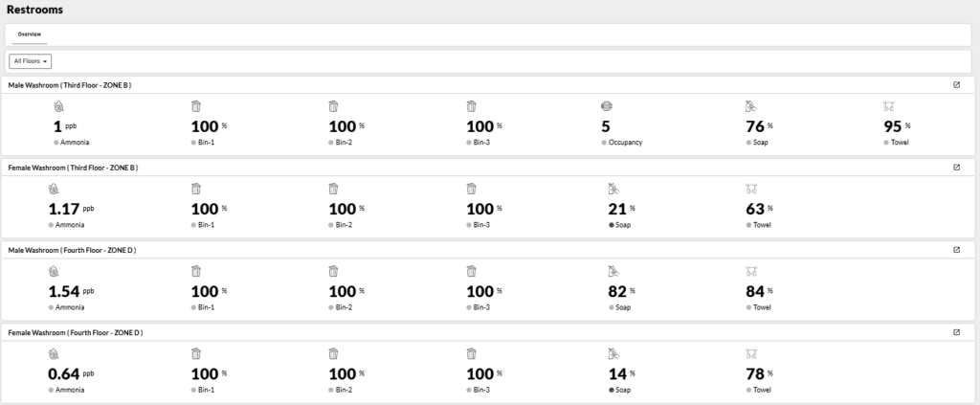This screenshot has height=405, width=980.
Task: Click Bin-1 trash icon in Female Washroom Third Floor
Action: pyautogui.click(x=196, y=189)
